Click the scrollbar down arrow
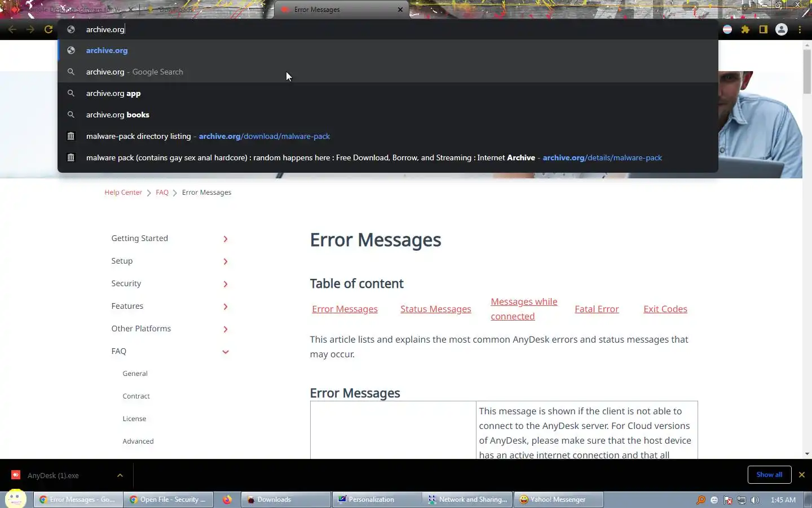 807,454
